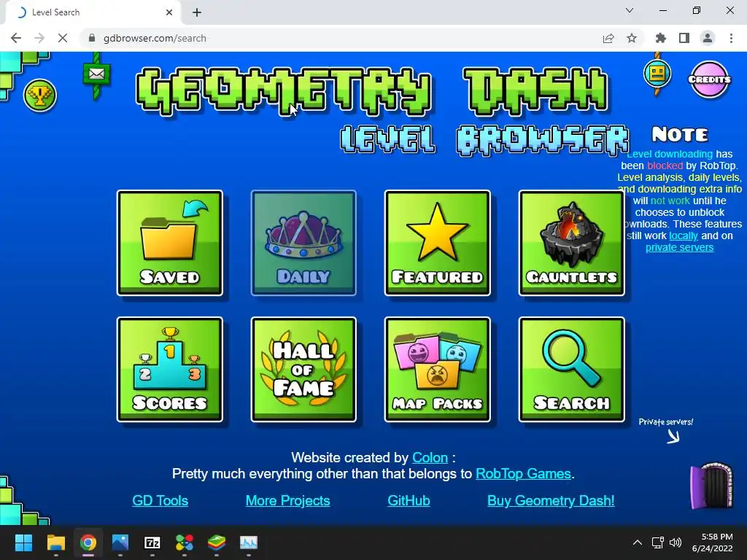
Task: Open the clock showing 5:58 PM
Action: 713,542
